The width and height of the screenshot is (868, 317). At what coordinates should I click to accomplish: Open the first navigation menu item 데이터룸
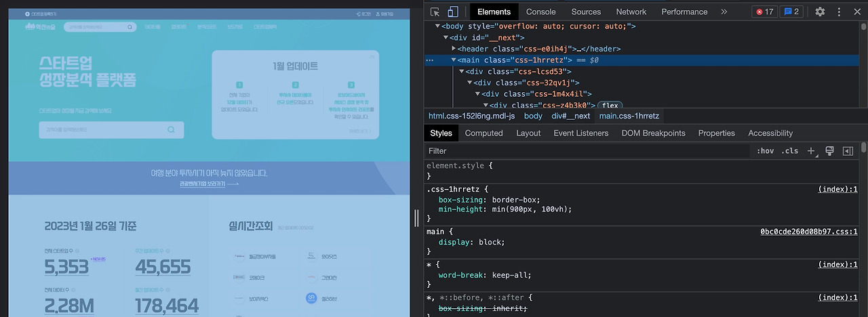tap(153, 27)
